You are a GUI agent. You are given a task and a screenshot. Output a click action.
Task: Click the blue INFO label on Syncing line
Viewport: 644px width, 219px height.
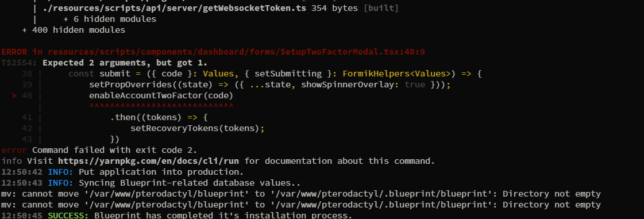[x=60, y=182]
